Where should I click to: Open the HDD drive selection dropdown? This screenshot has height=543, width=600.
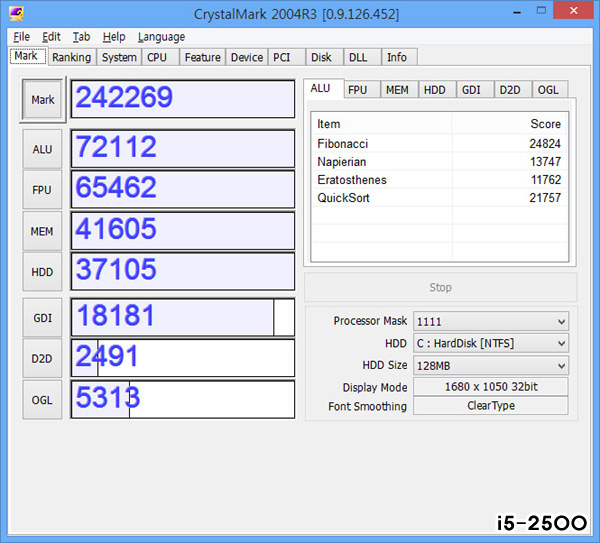(x=490, y=343)
